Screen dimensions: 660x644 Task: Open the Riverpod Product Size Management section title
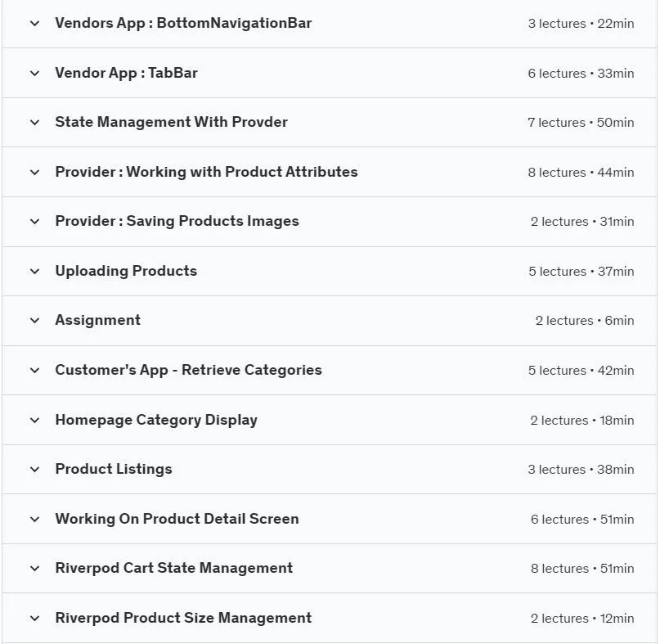183,618
